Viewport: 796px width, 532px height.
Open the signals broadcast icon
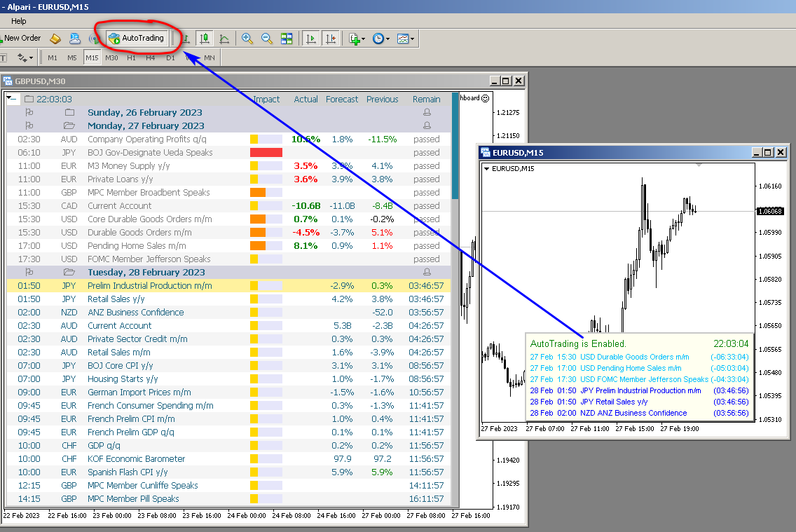[93, 38]
